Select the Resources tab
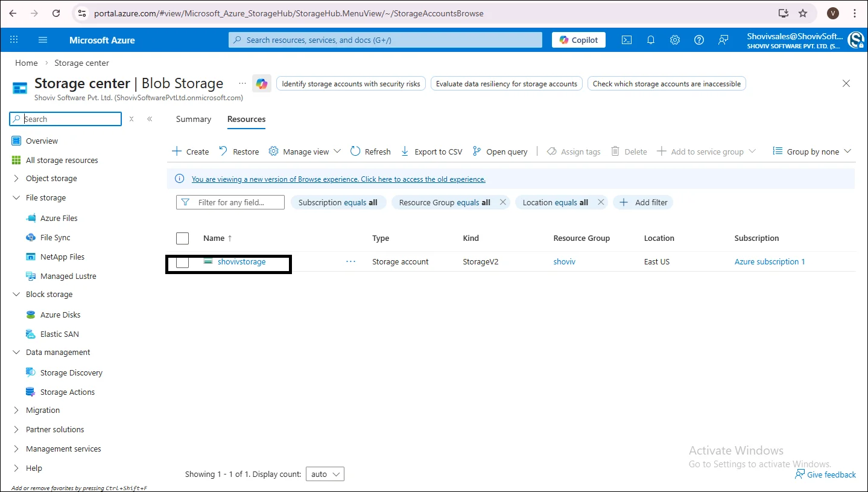 click(246, 119)
